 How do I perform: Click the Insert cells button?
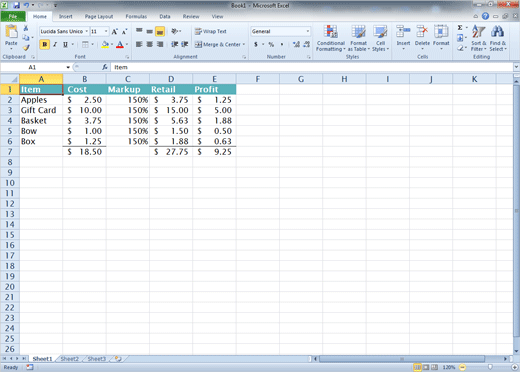tap(403, 37)
